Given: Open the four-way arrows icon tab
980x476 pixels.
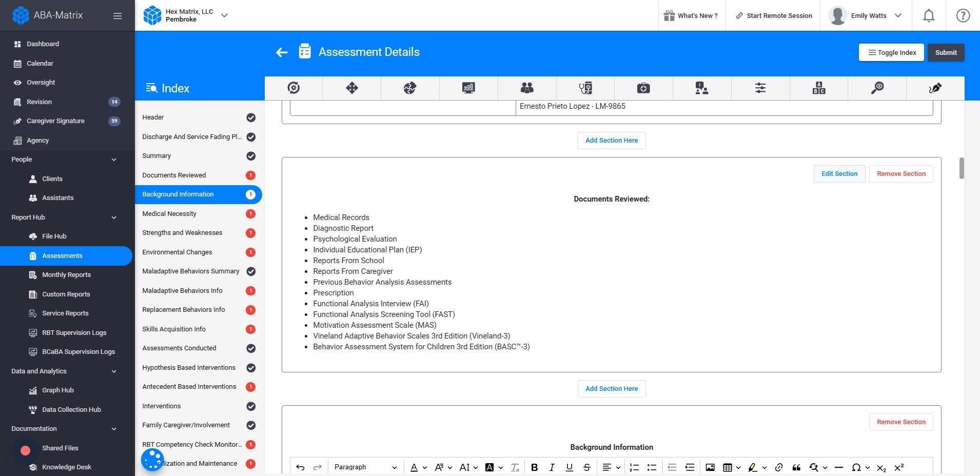Looking at the screenshot, I should point(352,88).
